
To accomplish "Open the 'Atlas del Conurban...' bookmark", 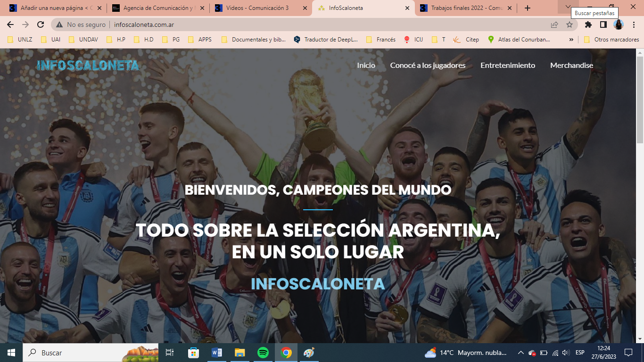I will 519,40.
